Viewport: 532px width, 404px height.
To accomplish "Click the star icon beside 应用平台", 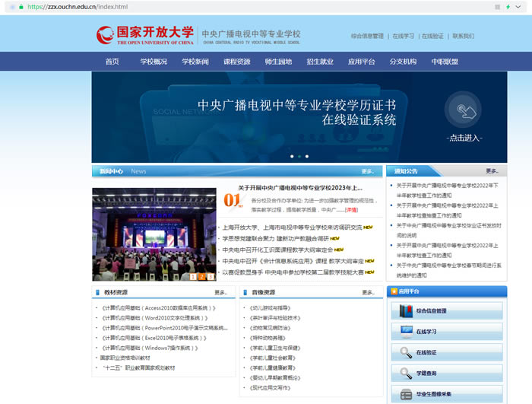I will pos(394,291).
